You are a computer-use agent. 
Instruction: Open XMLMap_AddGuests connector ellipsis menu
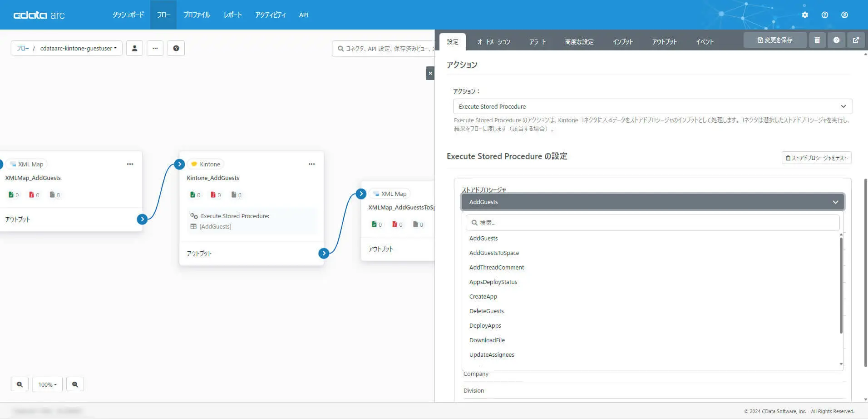[130, 164]
